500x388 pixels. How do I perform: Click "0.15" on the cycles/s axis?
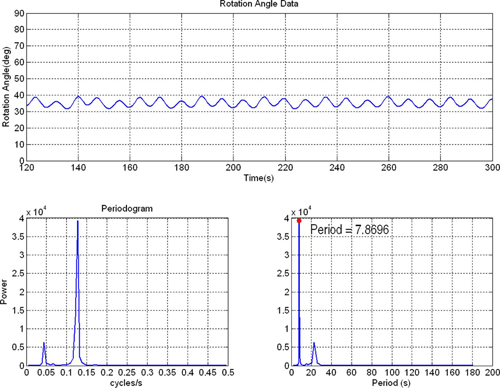pos(87,372)
